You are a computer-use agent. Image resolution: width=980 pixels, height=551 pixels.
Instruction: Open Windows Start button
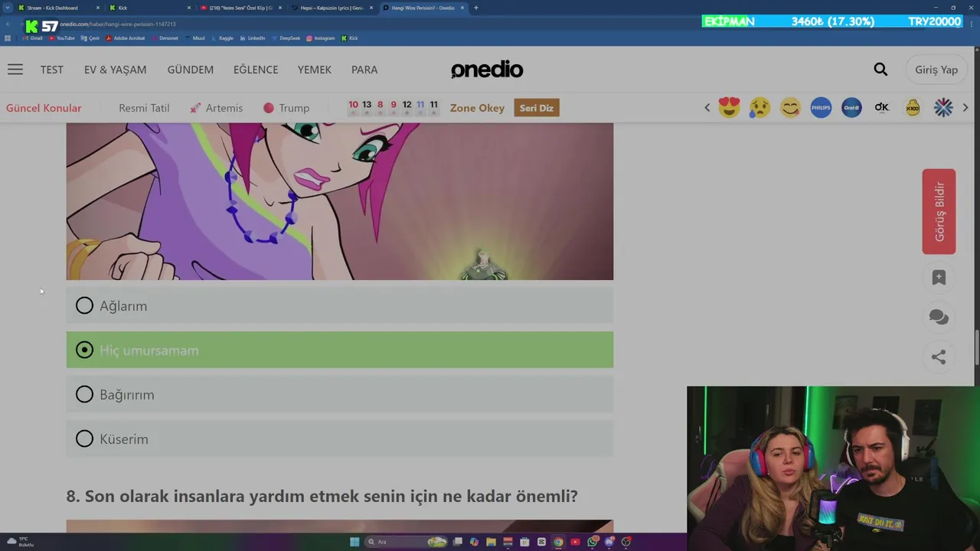point(354,542)
